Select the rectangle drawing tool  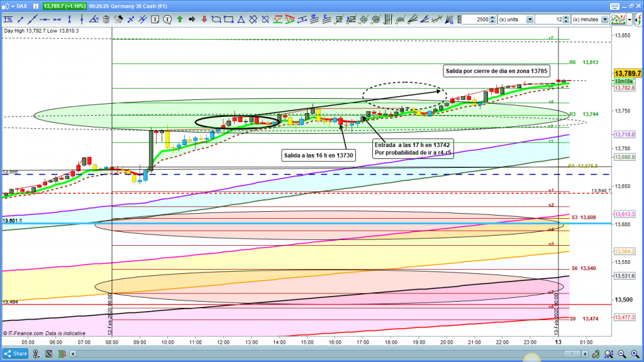point(228,19)
